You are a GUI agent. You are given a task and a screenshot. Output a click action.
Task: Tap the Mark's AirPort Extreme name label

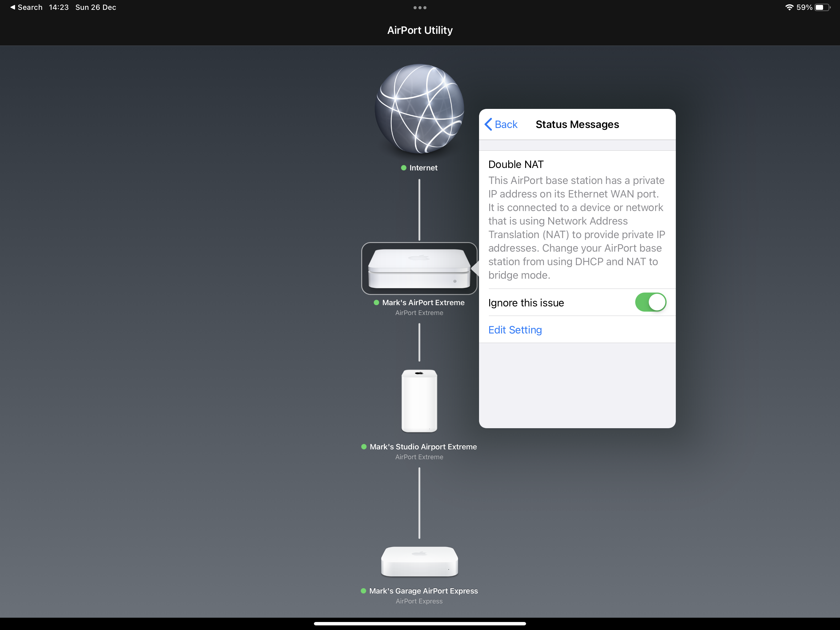(423, 302)
